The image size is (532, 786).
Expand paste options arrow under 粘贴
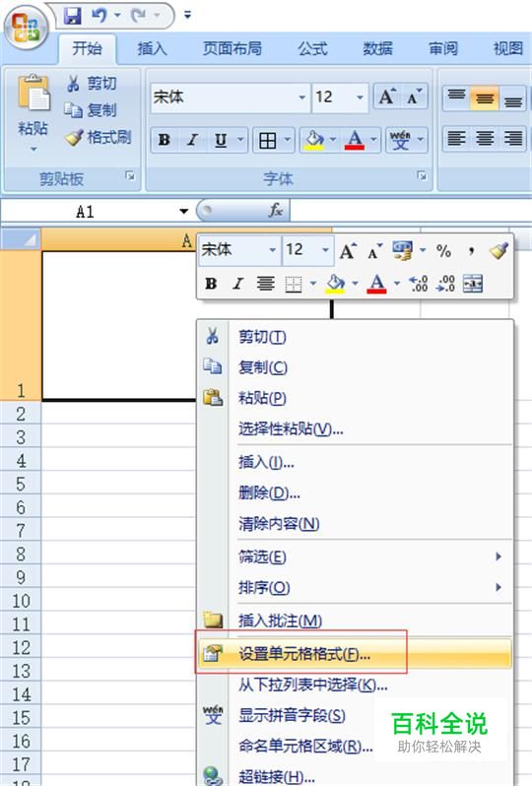33,149
